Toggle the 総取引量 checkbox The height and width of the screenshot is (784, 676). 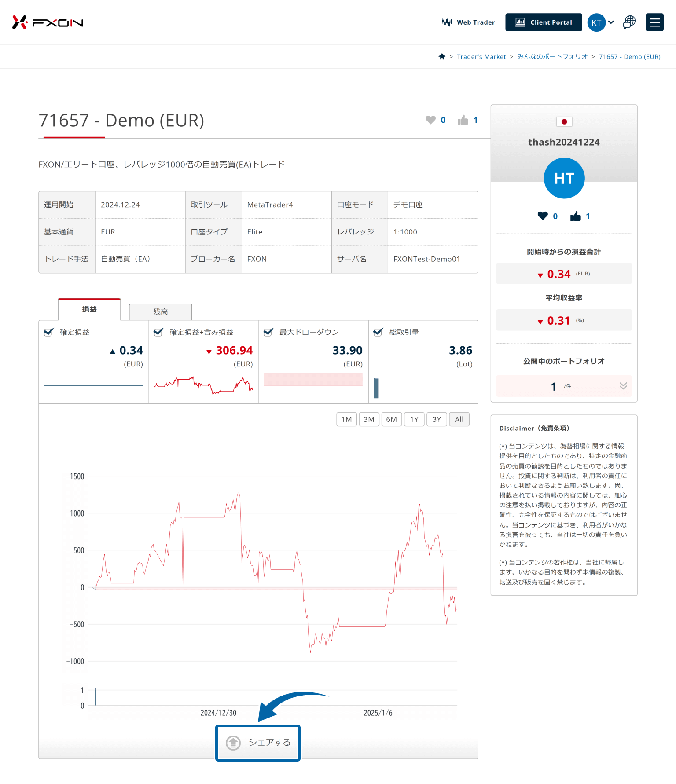point(378,332)
